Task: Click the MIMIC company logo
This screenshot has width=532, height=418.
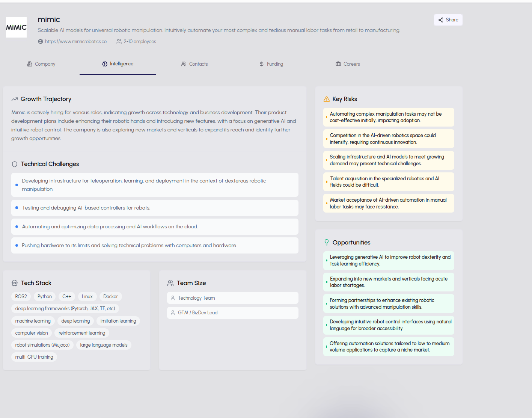Action: point(16,27)
